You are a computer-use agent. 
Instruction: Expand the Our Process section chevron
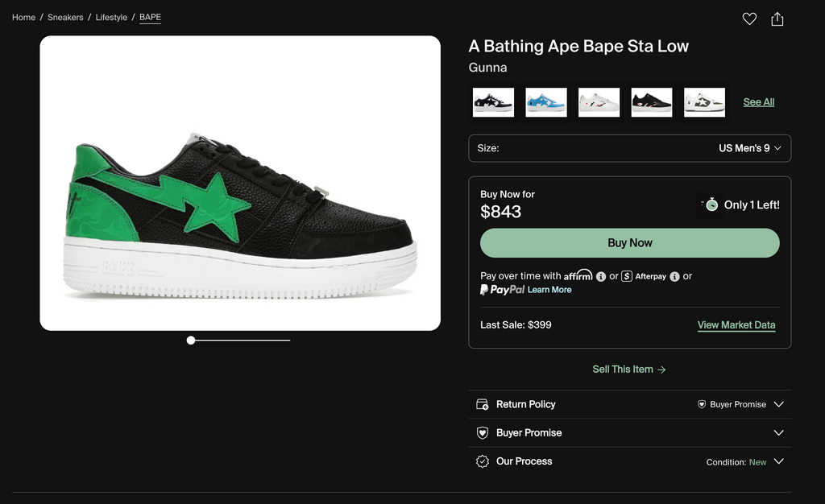(778, 461)
